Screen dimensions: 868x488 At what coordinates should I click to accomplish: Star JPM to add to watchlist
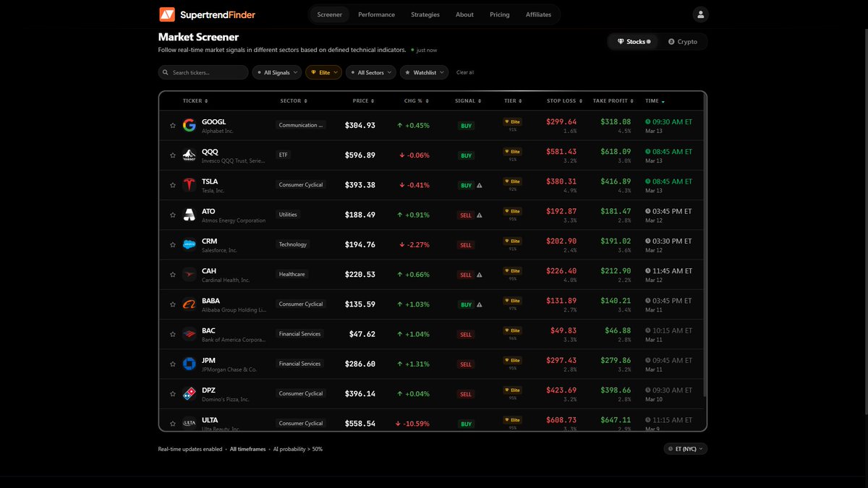tap(173, 364)
